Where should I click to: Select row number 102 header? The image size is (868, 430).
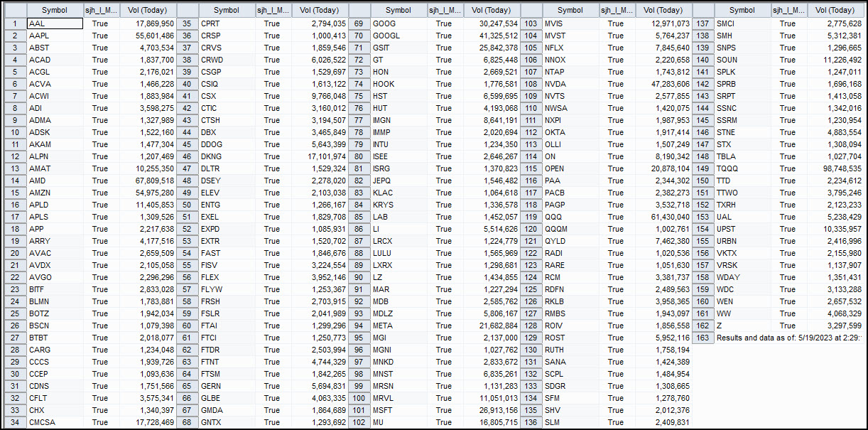coord(359,422)
